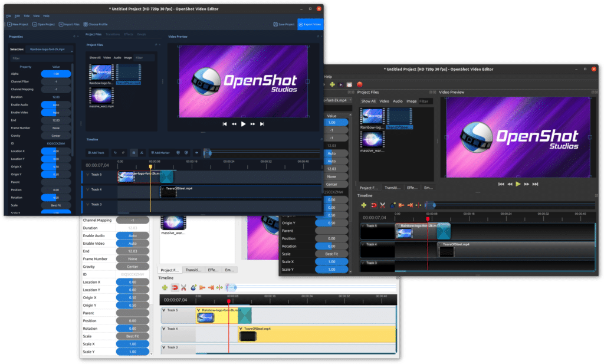This screenshot has width=604, height=364.
Task: Select Video filter in blue-themed Project Files
Action: (x=107, y=58)
